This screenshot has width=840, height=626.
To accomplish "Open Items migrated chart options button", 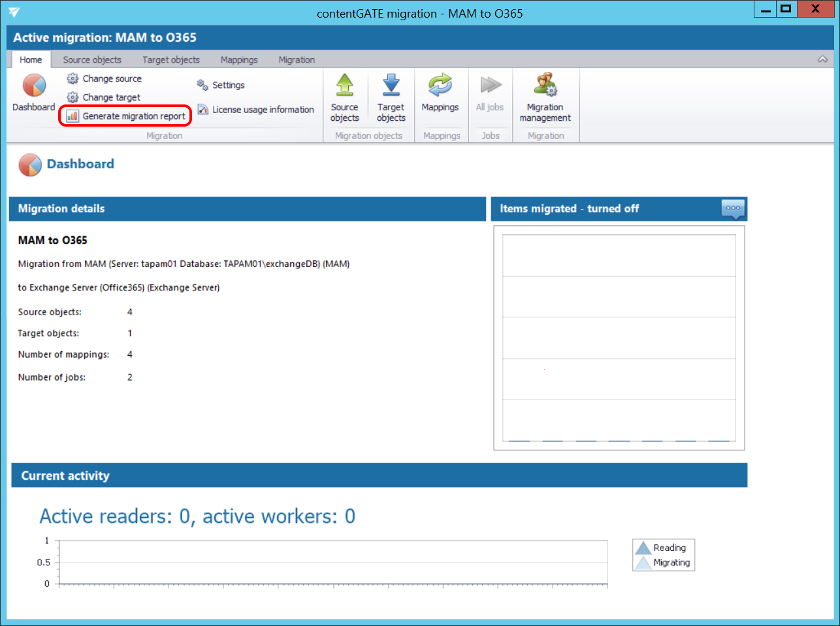I will [x=733, y=208].
